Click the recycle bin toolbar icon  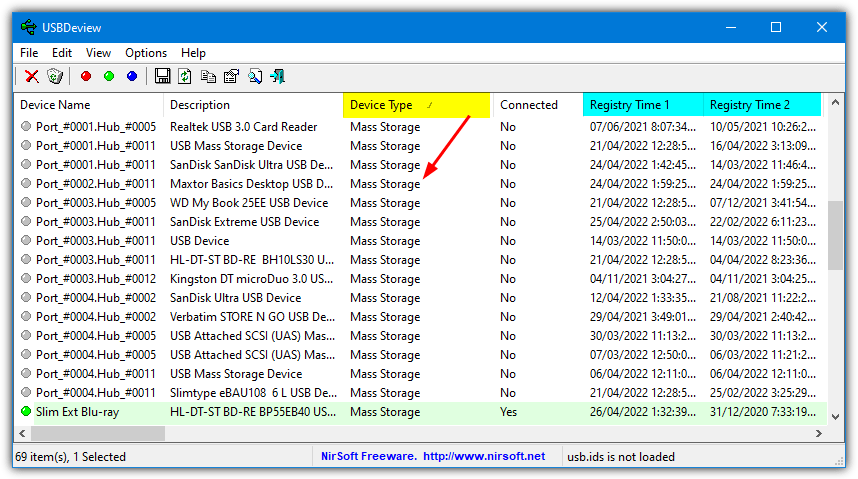[55, 76]
